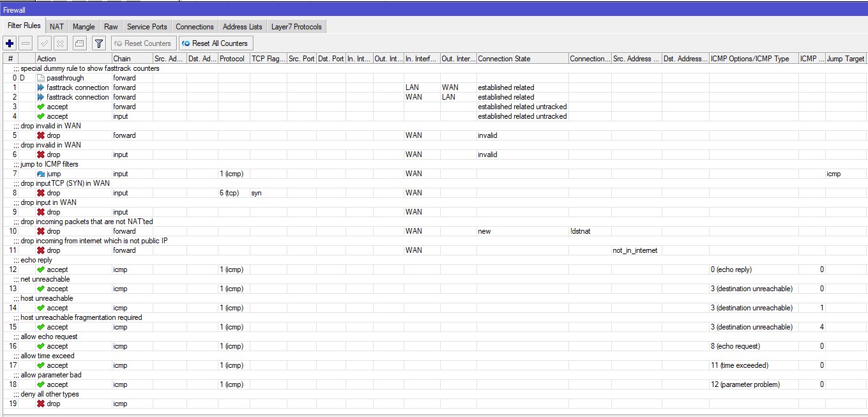Click accept checkmark icon of rule 4
The height and width of the screenshot is (417, 868).
[41, 116]
